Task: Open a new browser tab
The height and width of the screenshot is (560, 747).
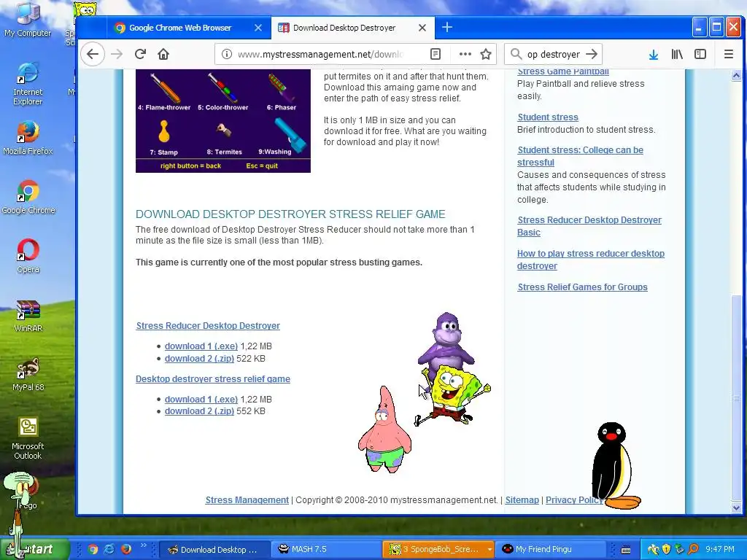Action: (447, 28)
